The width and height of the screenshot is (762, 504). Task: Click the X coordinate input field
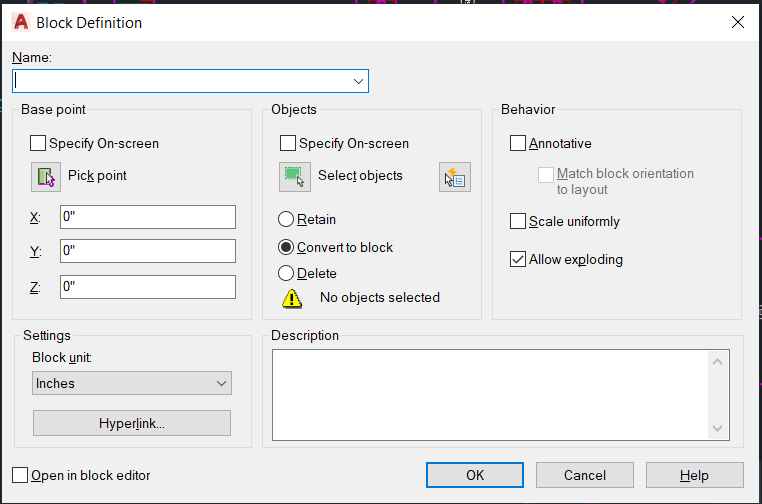[148, 217]
